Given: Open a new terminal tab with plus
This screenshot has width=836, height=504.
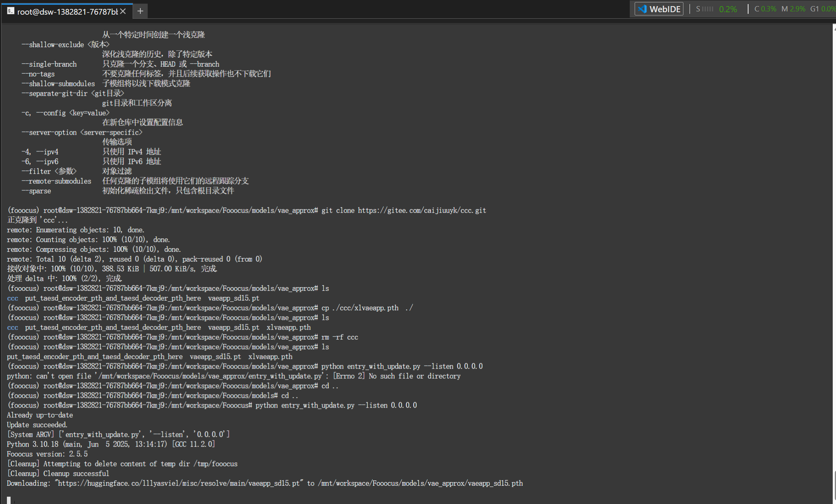Looking at the screenshot, I should point(140,11).
